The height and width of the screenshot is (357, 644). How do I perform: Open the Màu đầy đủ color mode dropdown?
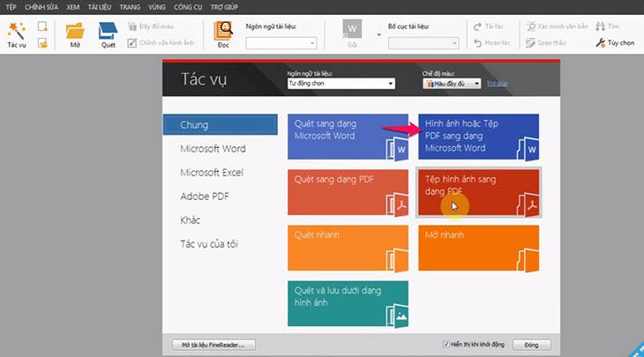point(452,84)
